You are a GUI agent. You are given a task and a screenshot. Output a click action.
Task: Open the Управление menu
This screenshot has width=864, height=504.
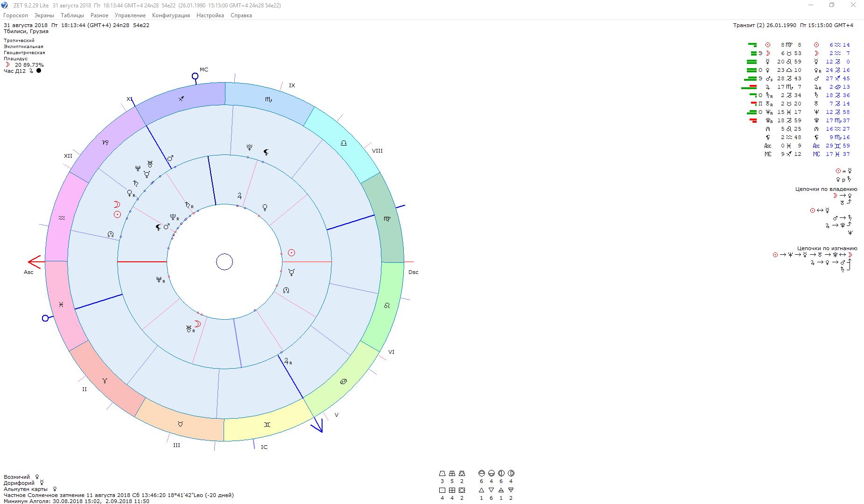coord(130,15)
